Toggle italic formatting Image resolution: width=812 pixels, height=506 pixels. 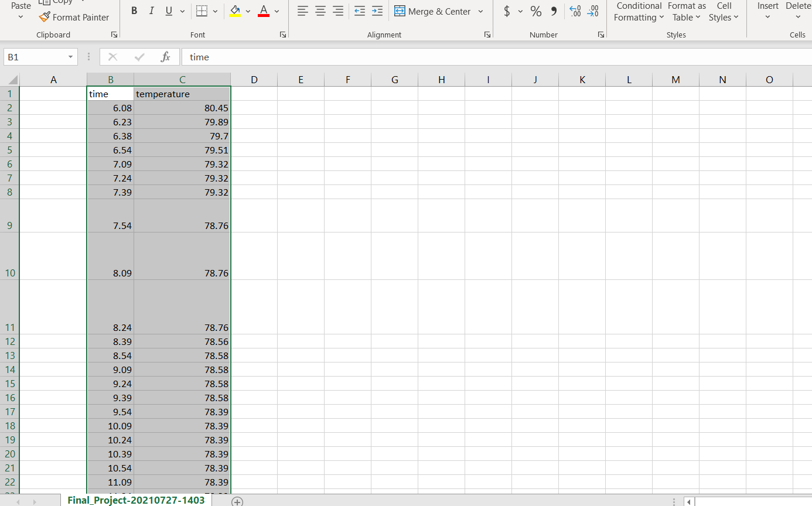[x=152, y=11]
